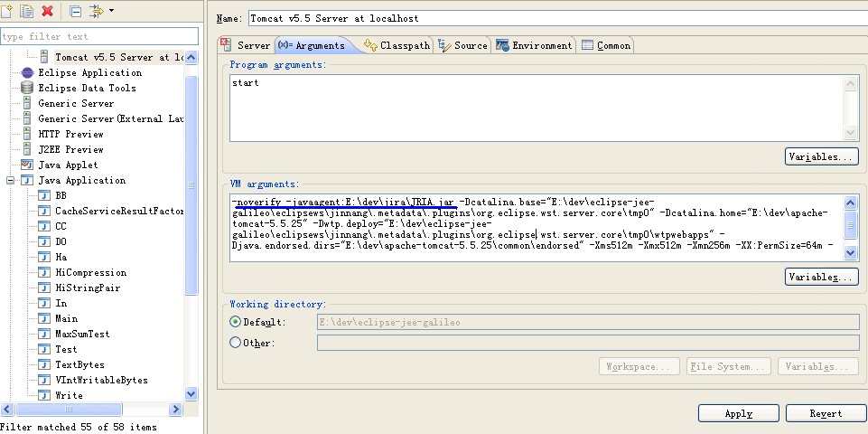The width and height of the screenshot is (868, 434).
Task: Open the Environment tab
Action: 534,45
